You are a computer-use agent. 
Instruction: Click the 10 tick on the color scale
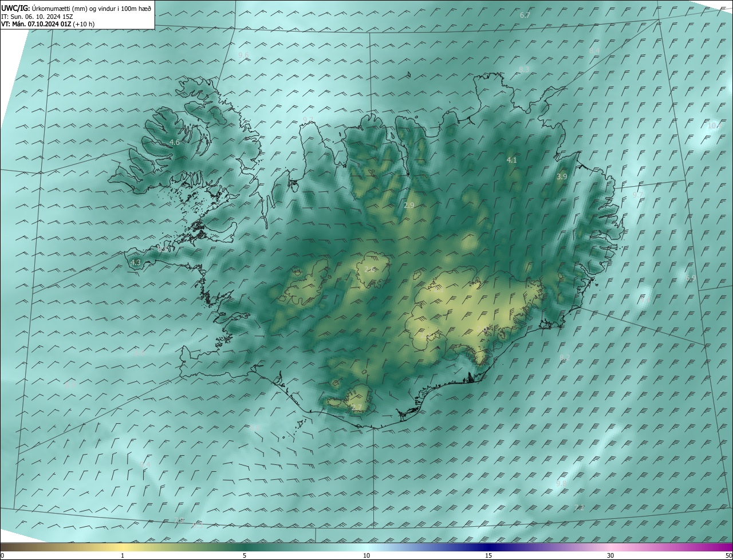click(366, 555)
